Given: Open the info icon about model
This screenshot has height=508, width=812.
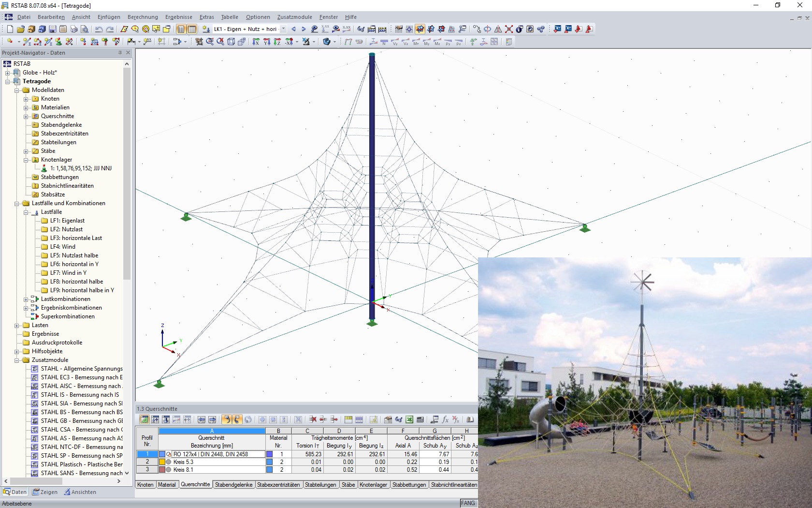Looking at the screenshot, I should [519, 29].
